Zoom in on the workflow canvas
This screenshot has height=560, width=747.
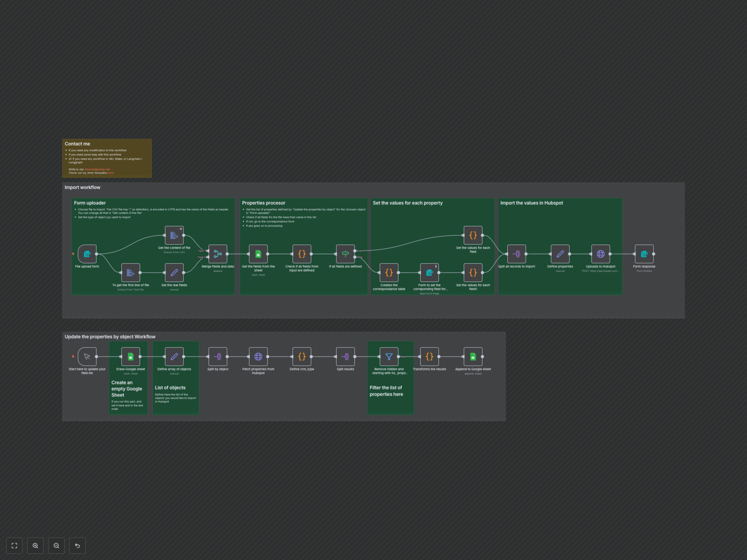tap(35, 545)
